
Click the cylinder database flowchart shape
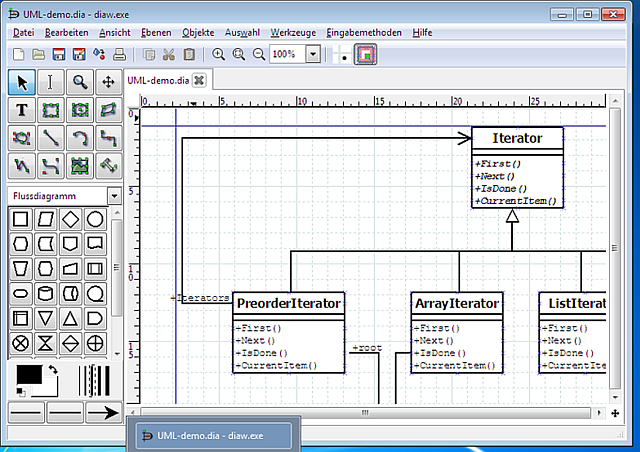[45, 294]
